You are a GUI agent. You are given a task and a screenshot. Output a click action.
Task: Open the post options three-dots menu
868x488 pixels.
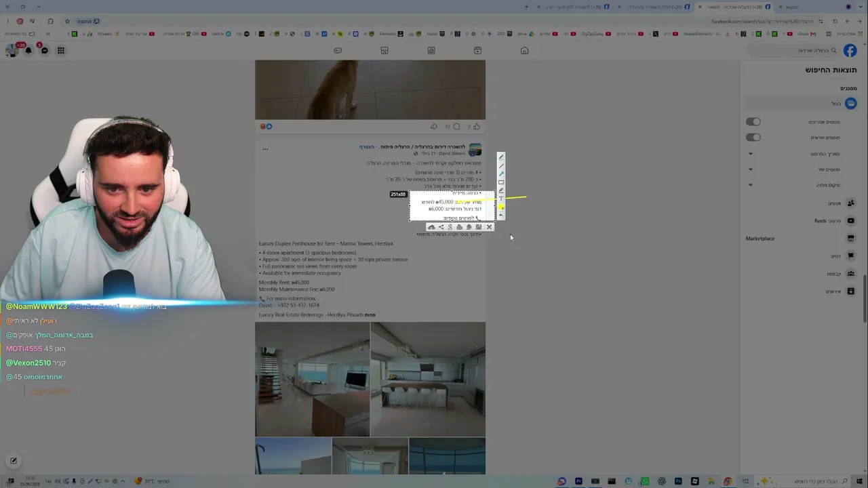click(265, 149)
